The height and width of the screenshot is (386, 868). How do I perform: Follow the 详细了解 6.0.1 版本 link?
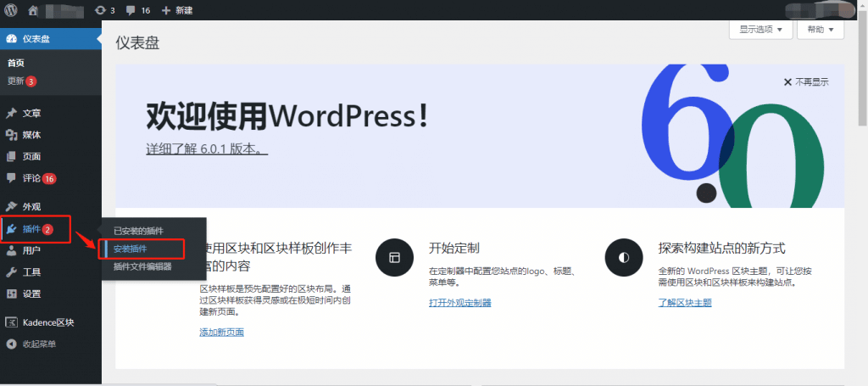pos(207,149)
